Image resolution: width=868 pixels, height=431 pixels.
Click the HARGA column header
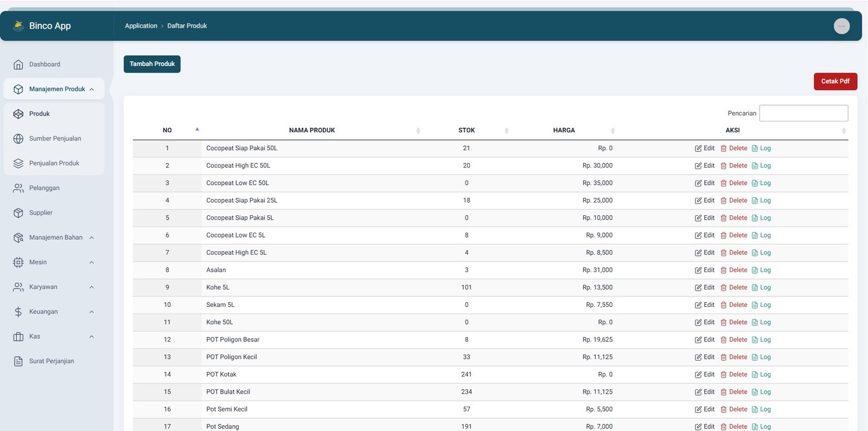[x=564, y=131]
